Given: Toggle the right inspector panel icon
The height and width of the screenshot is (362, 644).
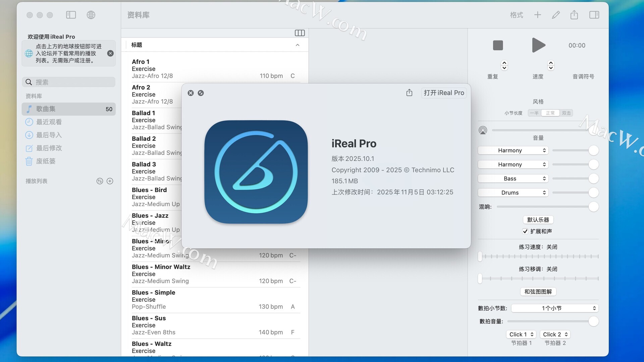Looking at the screenshot, I should 594,15.
